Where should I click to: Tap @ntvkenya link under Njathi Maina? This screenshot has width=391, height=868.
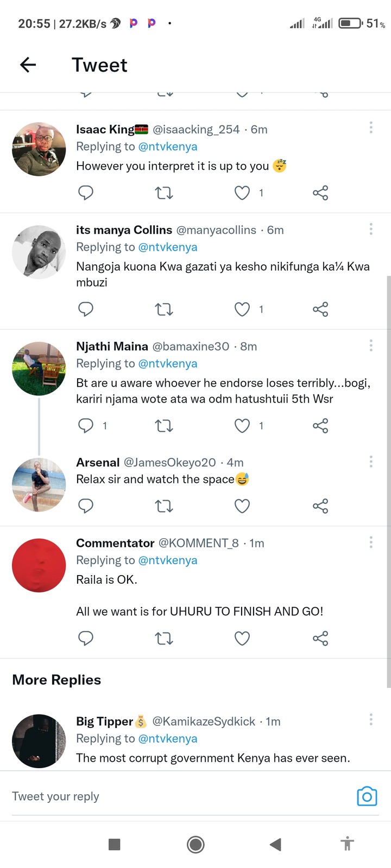tap(168, 363)
